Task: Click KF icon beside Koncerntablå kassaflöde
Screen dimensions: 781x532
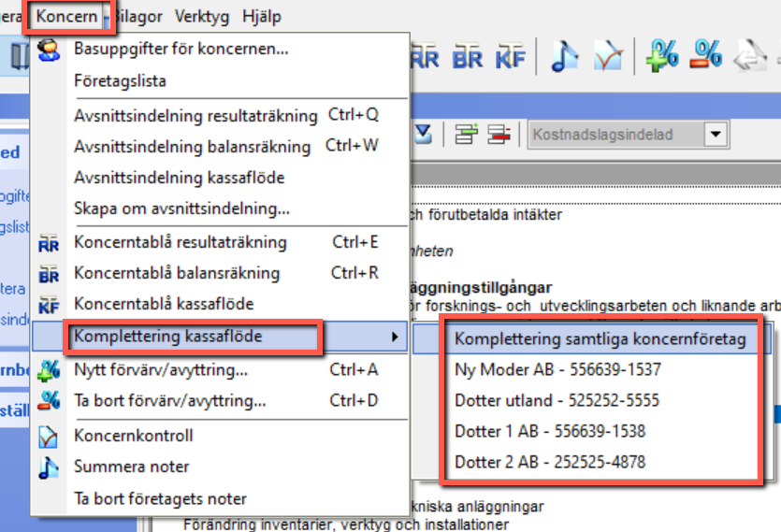Action: coord(49,306)
